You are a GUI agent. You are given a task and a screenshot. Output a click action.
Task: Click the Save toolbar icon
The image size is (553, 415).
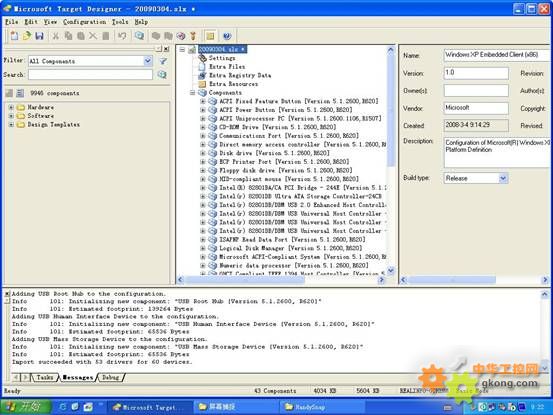tap(39, 36)
